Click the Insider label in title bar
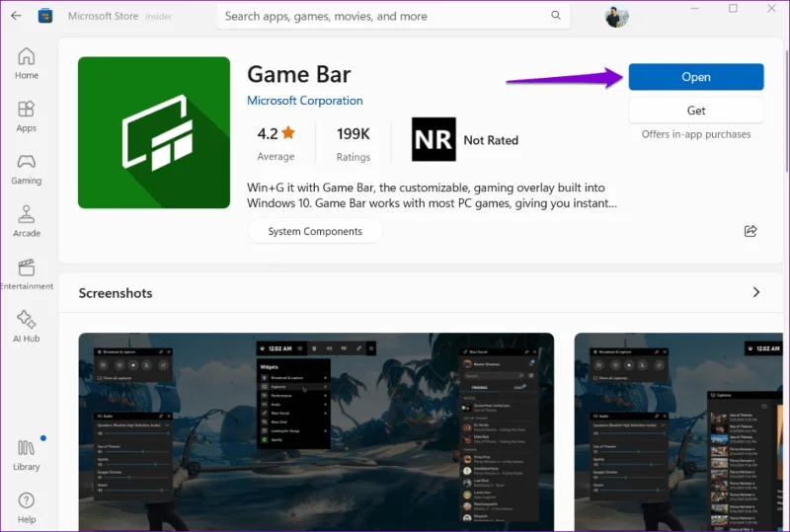The width and height of the screenshot is (790, 532). coord(159,17)
